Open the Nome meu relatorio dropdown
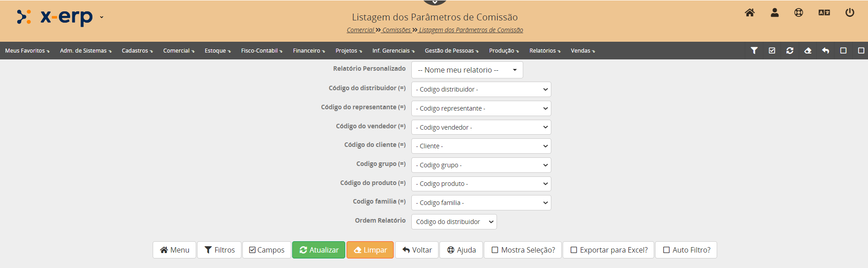 tap(467, 70)
